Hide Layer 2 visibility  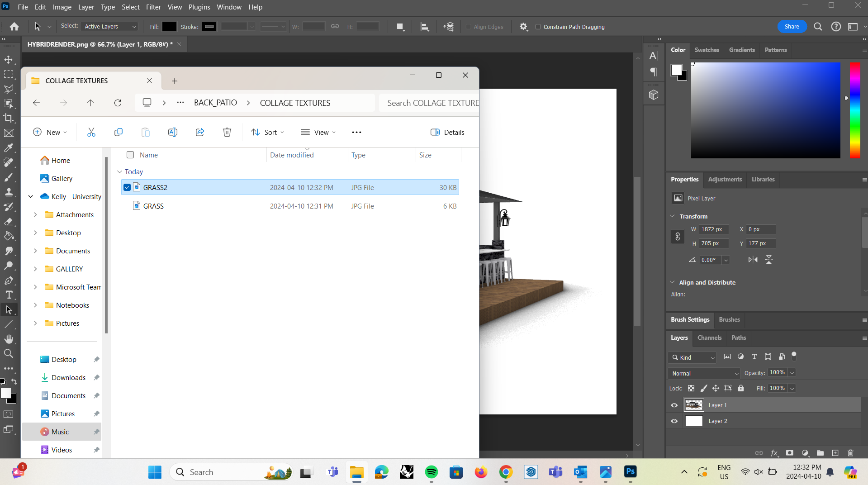(x=674, y=421)
